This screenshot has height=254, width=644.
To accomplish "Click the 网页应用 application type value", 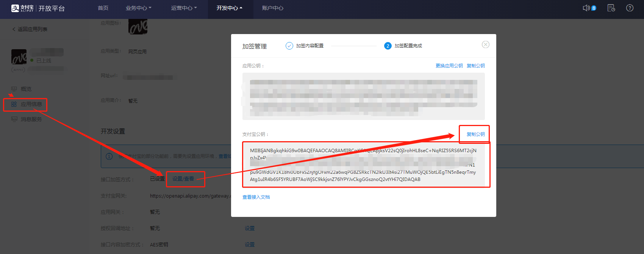I will [138, 52].
